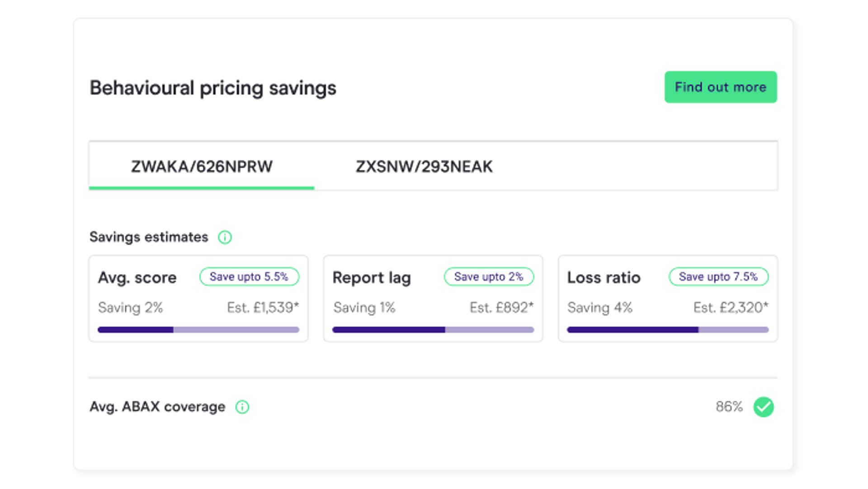This screenshot has width=868, height=489.
Task: Click the Savings estimates info icon
Action: tap(225, 237)
